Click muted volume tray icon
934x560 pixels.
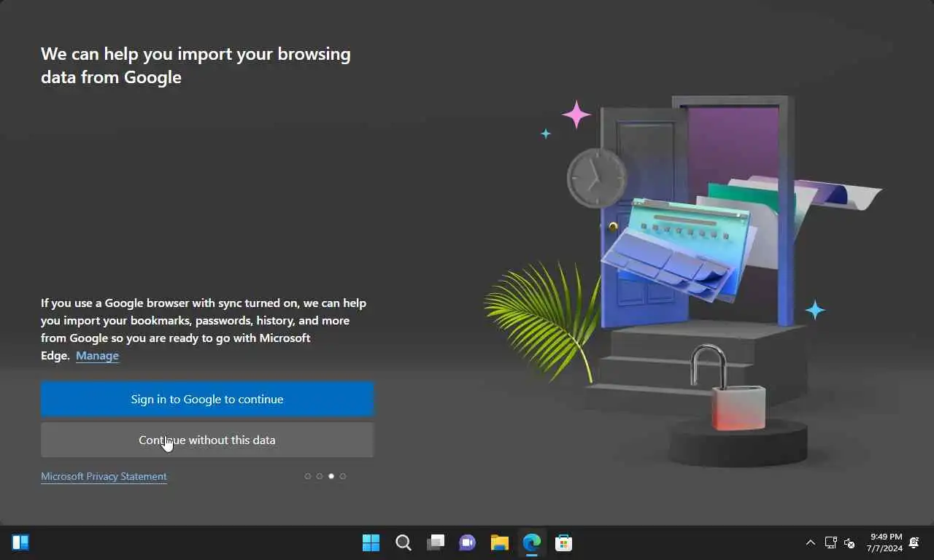pos(849,542)
